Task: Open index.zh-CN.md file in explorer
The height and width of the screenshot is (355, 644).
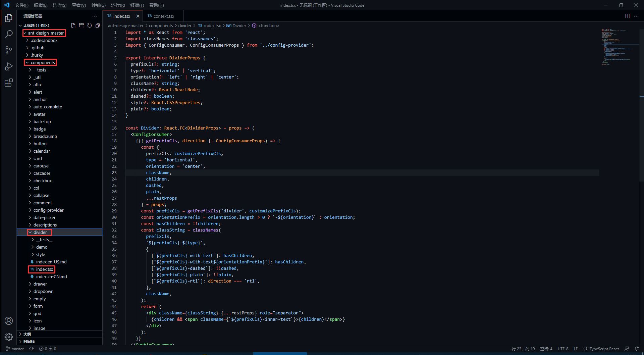Action: 51,276
